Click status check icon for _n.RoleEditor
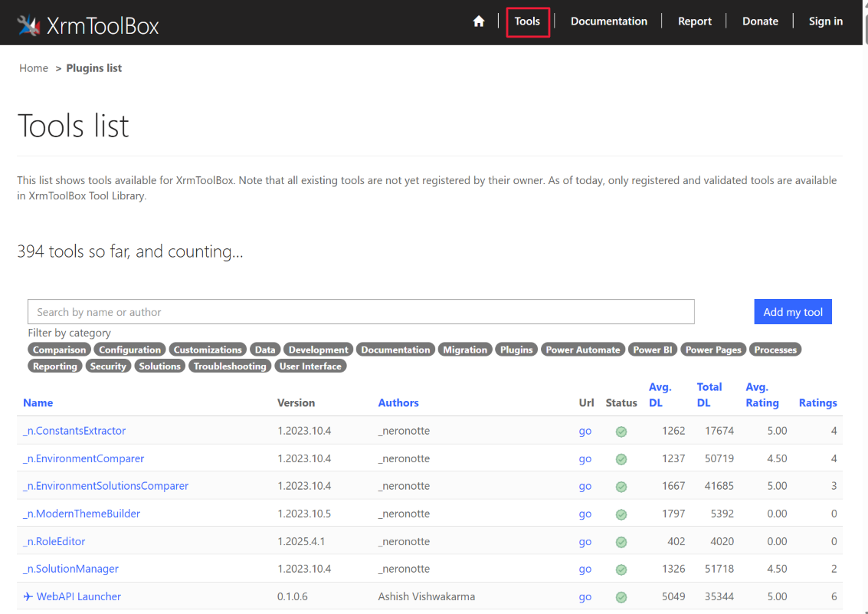 coord(621,542)
